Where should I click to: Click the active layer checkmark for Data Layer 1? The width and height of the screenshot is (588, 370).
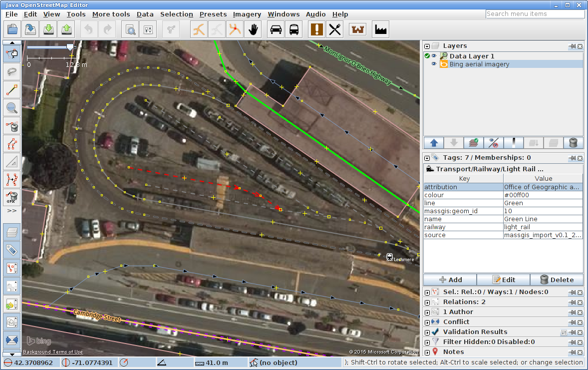[x=427, y=56]
